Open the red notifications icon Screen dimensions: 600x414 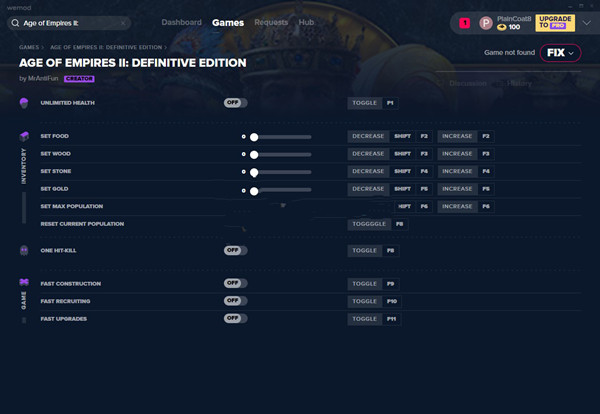(x=464, y=22)
